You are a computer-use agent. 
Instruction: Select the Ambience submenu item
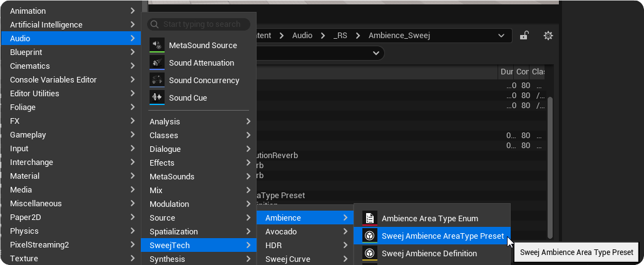(x=305, y=218)
